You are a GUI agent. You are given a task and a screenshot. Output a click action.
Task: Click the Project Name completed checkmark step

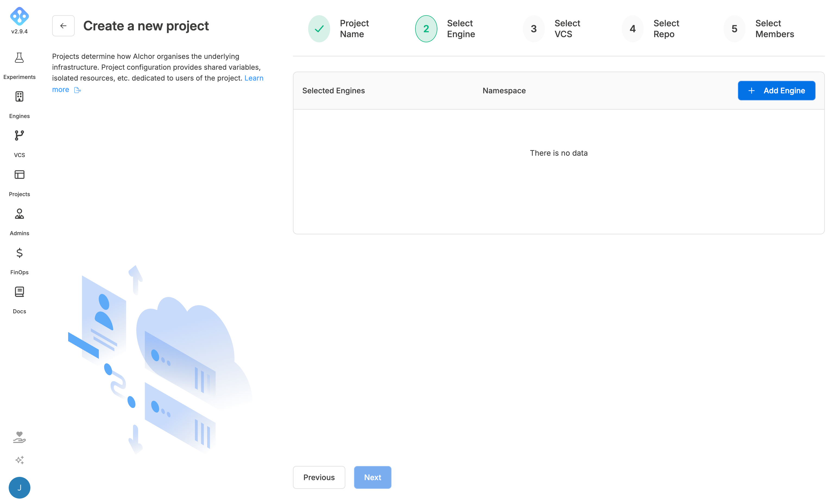(319, 28)
